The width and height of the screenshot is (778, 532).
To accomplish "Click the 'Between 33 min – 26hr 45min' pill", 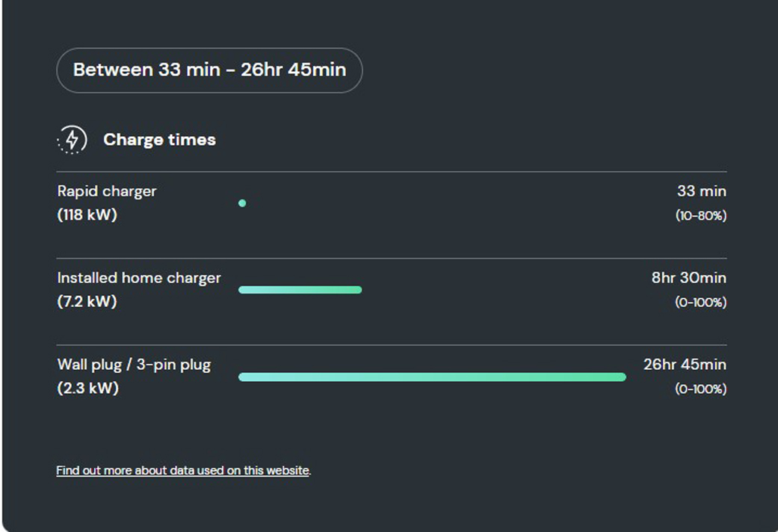I will 209,70.
